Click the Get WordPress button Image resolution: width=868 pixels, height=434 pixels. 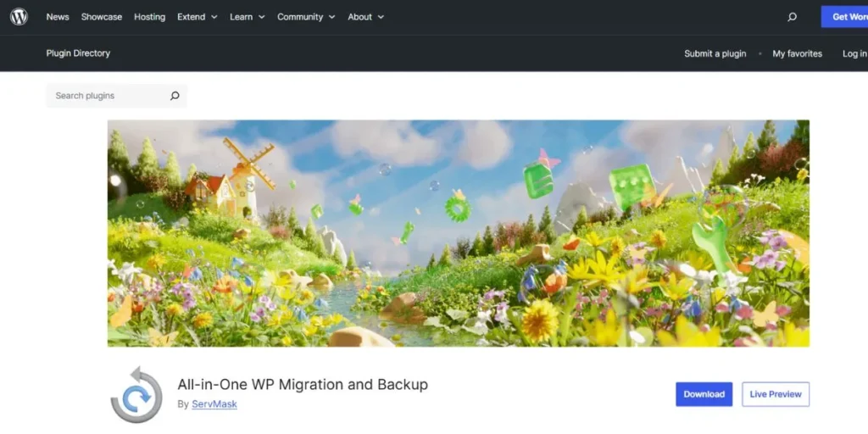pyautogui.click(x=845, y=17)
